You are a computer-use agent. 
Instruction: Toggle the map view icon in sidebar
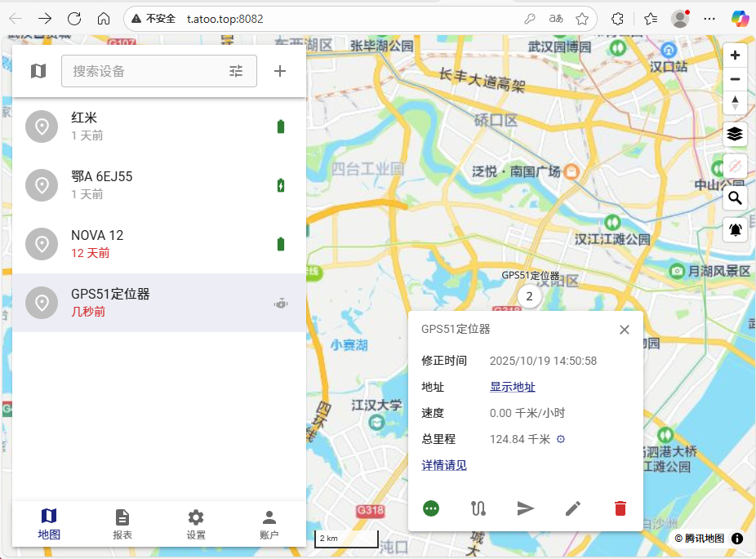pos(38,71)
